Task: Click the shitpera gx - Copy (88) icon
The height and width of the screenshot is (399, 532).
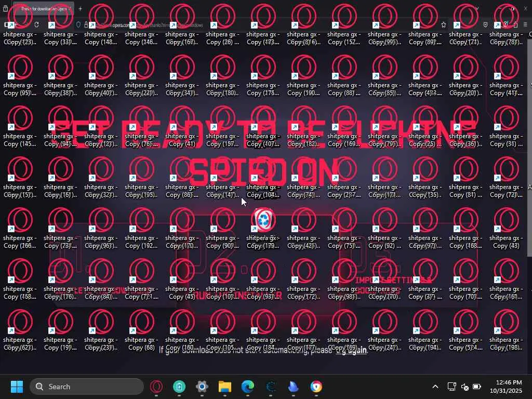Action: coord(344,75)
